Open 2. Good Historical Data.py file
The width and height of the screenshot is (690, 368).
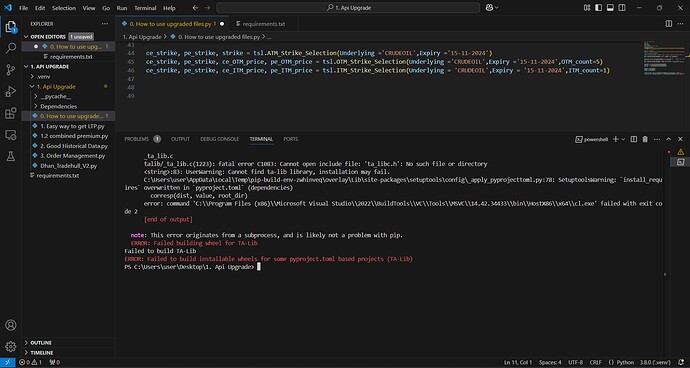tap(74, 146)
